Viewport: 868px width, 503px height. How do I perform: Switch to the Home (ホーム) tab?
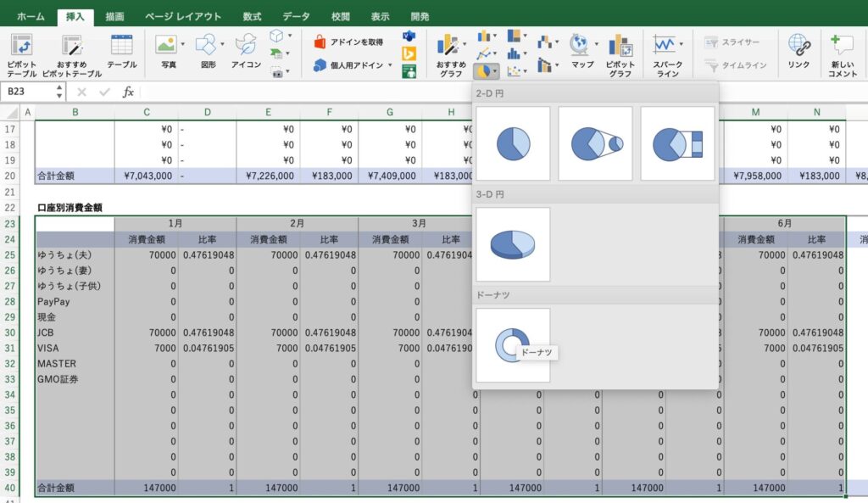[31, 16]
